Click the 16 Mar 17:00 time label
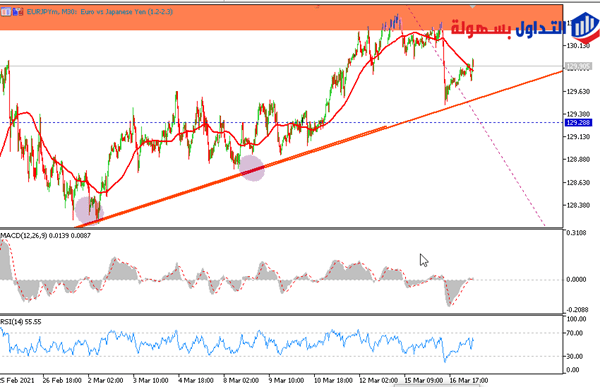Image resolution: width=600 pixels, height=387 pixels. click(469, 380)
